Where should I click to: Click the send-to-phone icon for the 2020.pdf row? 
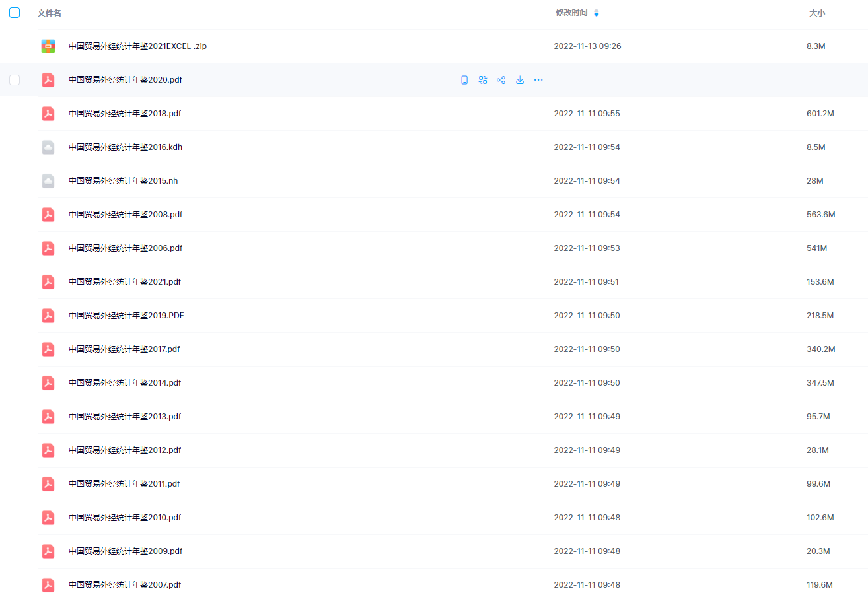point(464,80)
